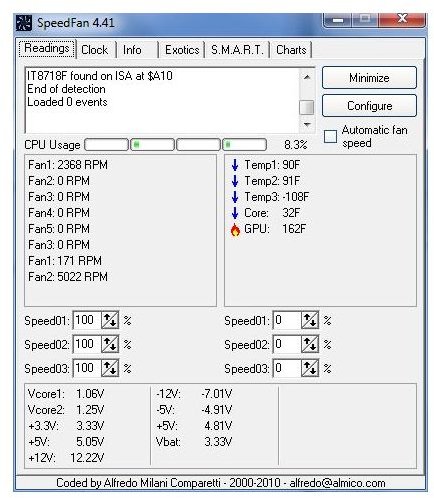The width and height of the screenshot is (434, 498).
Task: Click the Vcore1 1.06V voltage reading
Action: pos(66,394)
